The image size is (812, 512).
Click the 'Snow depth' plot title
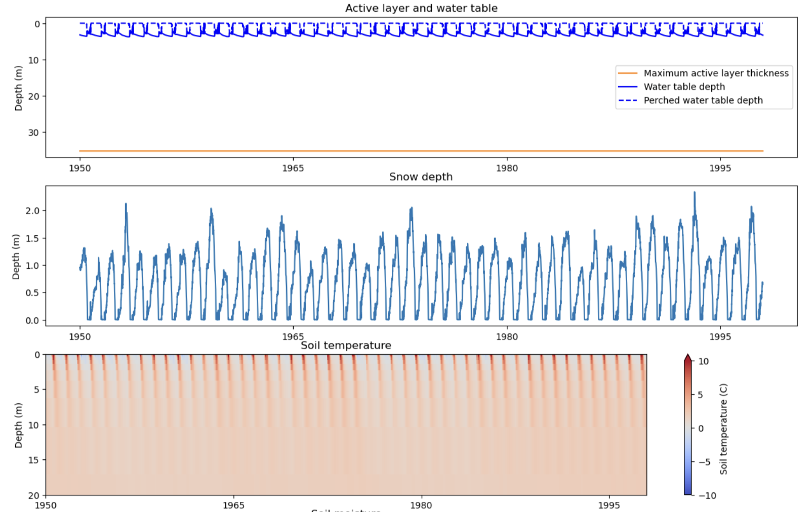point(421,177)
